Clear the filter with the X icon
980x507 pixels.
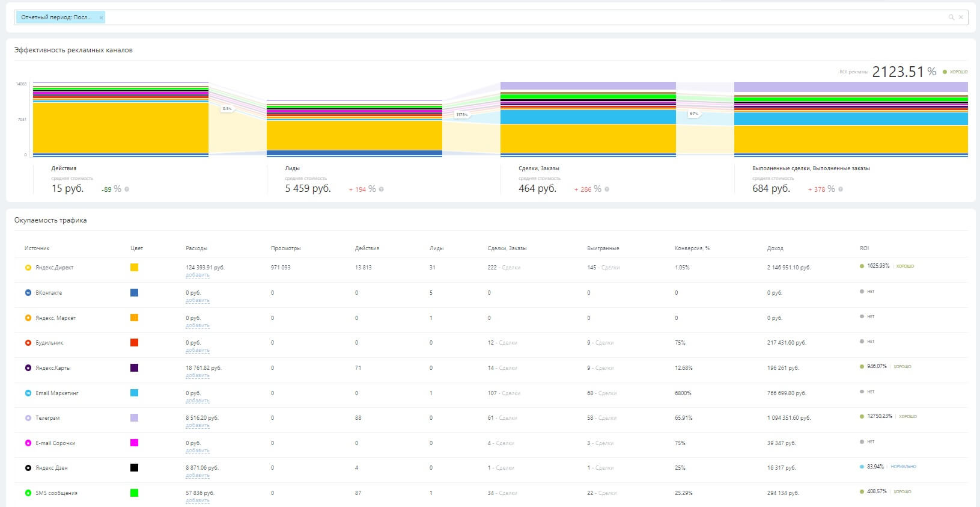coord(961,17)
